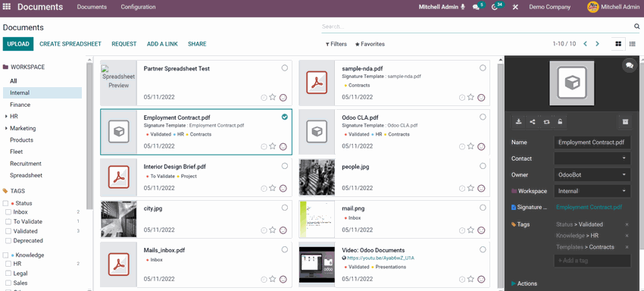Click ADD A LINK button
Screen dimensions: 644x291
pyautogui.click(x=162, y=44)
